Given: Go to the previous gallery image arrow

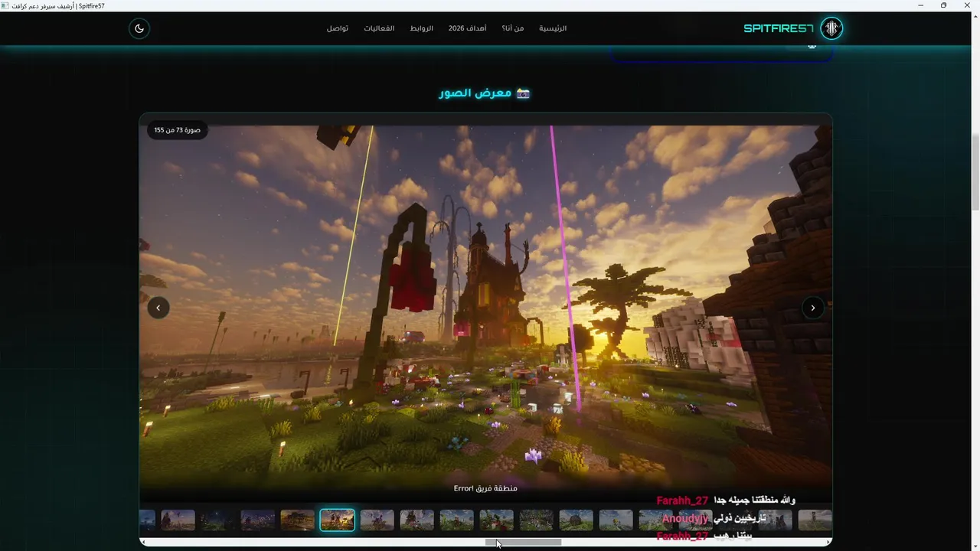Looking at the screenshot, I should coord(158,308).
